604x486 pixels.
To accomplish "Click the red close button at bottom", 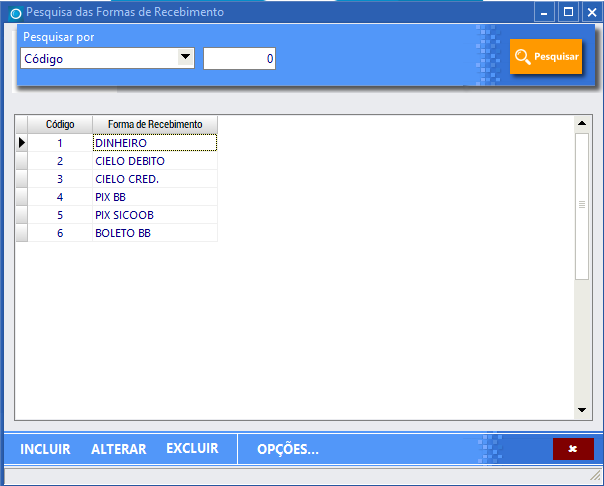I will coord(572,449).
